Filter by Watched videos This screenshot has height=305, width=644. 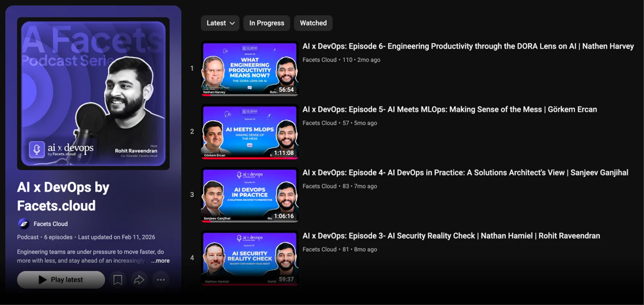click(313, 23)
